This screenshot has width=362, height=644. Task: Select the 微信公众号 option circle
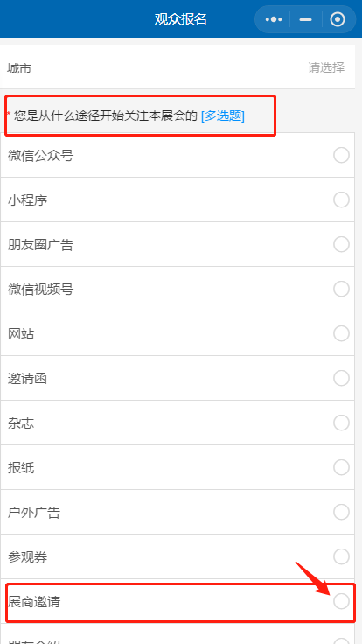[341, 155]
